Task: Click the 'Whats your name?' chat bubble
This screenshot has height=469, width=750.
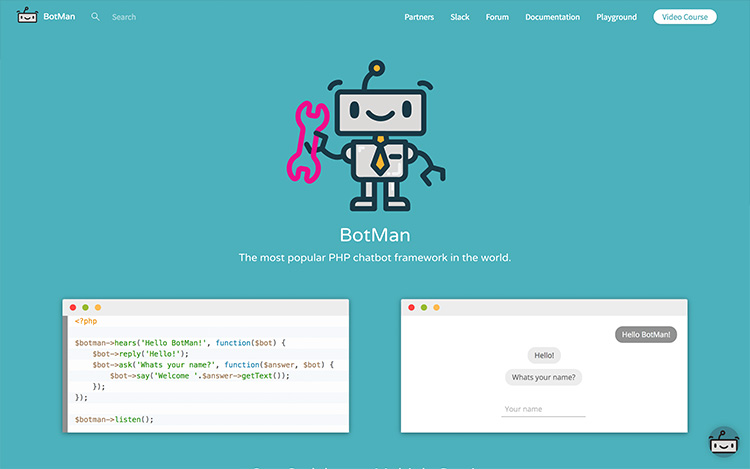Action: point(544,377)
